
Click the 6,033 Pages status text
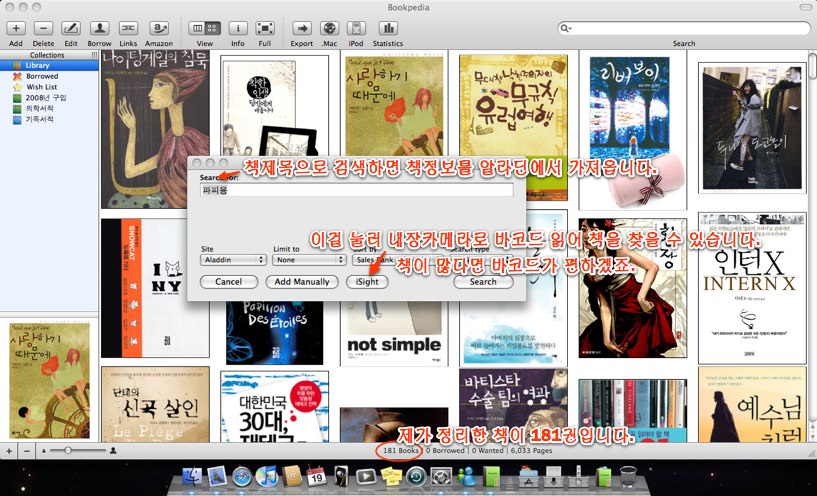pos(531,451)
